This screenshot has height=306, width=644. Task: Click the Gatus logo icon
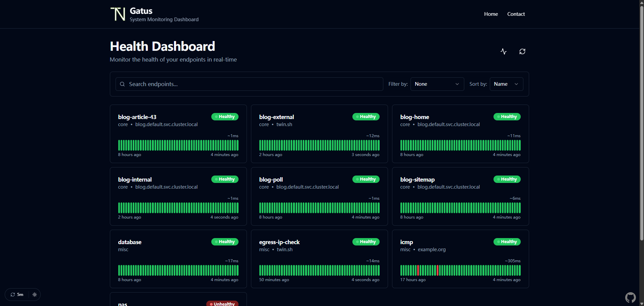[118, 14]
